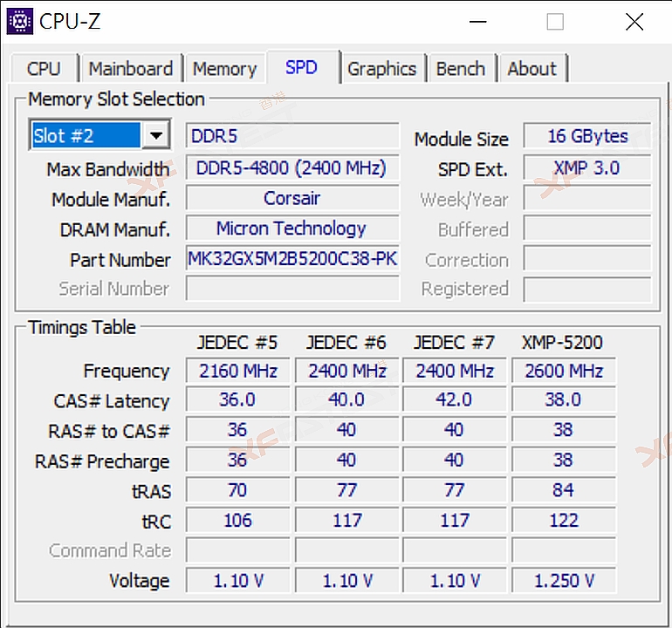Viewport: 672px width, 628px height.
Task: Click the JEDEC #6 column header
Action: tap(346, 342)
